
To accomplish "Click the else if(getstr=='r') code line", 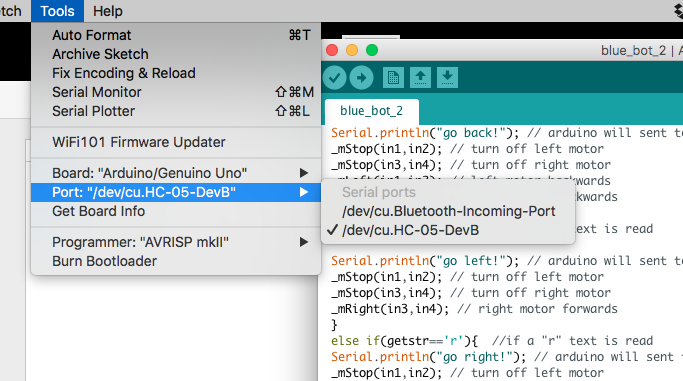I will click(492, 341).
